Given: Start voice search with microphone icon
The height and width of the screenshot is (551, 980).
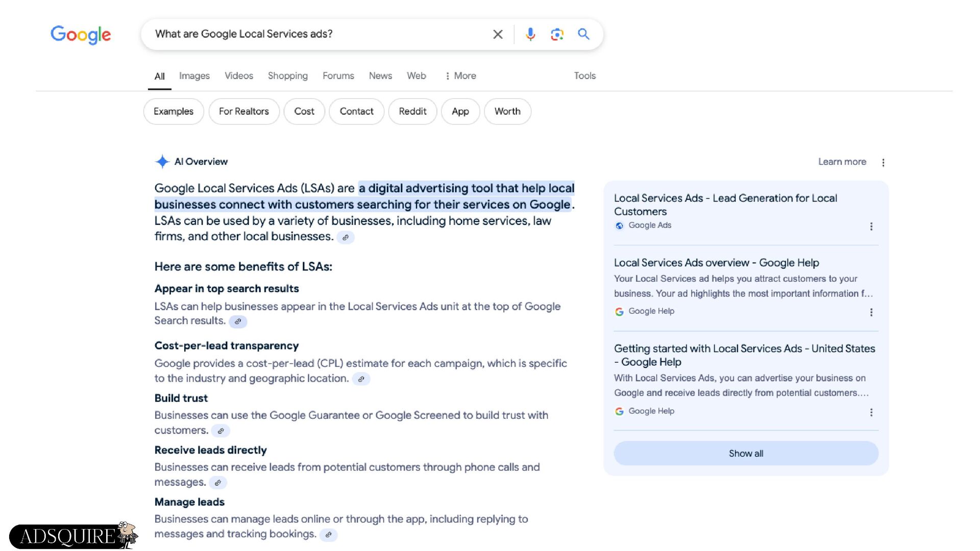Looking at the screenshot, I should tap(530, 34).
